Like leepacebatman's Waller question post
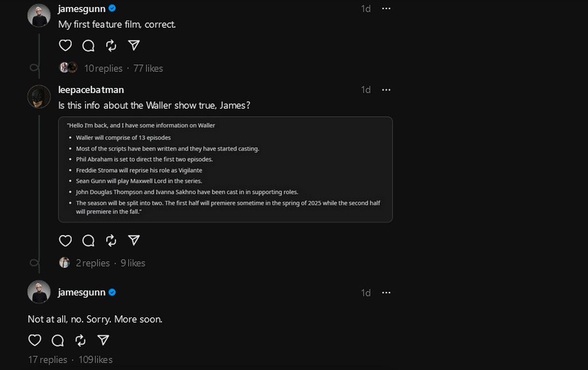This screenshot has width=588, height=370. 65,240
